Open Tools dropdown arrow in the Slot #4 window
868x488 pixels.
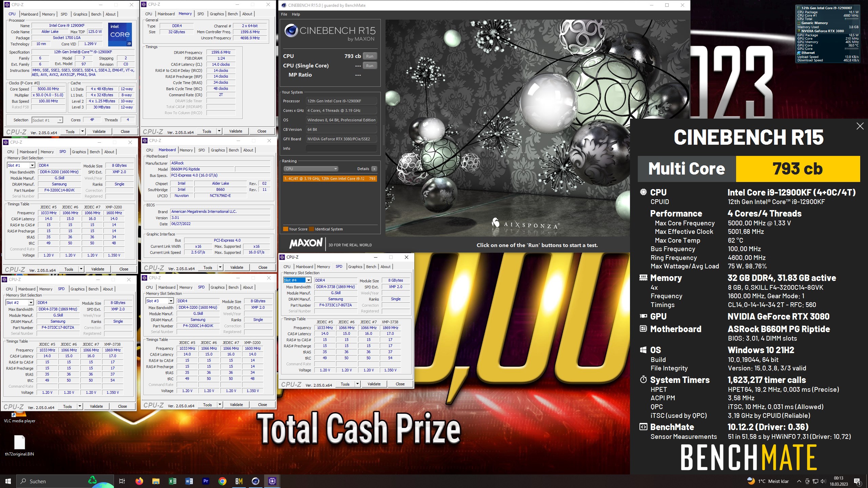click(x=357, y=384)
